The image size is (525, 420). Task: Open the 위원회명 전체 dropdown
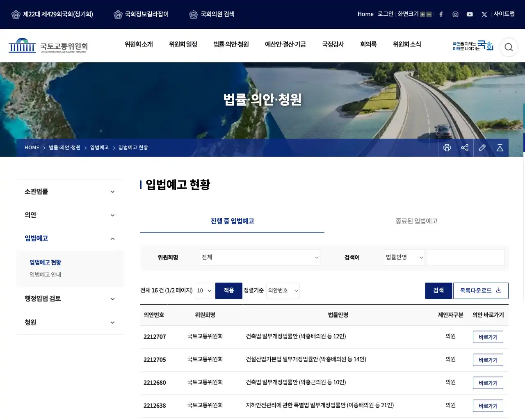(x=260, y=258)
